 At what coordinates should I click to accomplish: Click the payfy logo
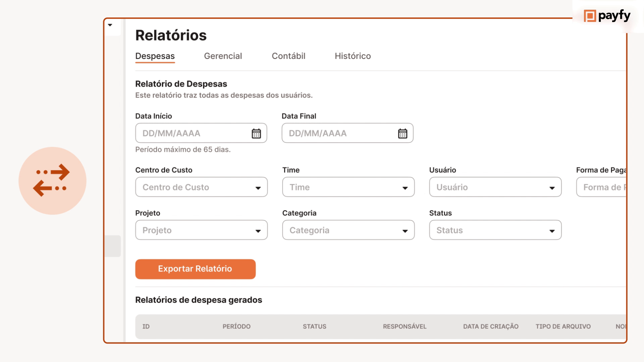coord(607,16)
